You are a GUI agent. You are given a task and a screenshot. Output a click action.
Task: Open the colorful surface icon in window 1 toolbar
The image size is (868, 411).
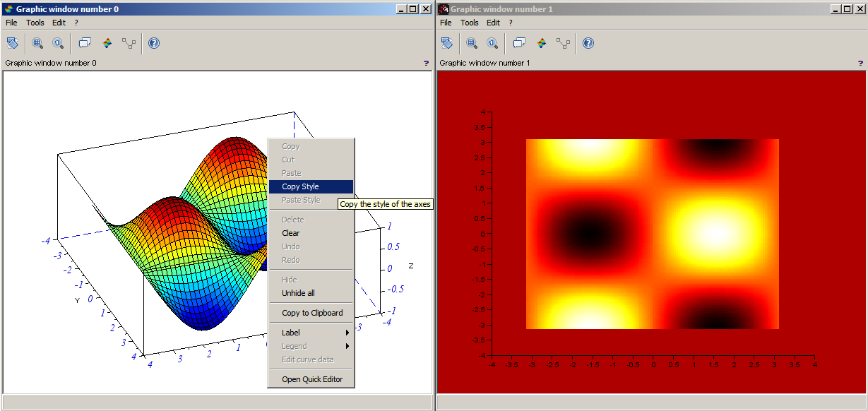tap(542, 43)
